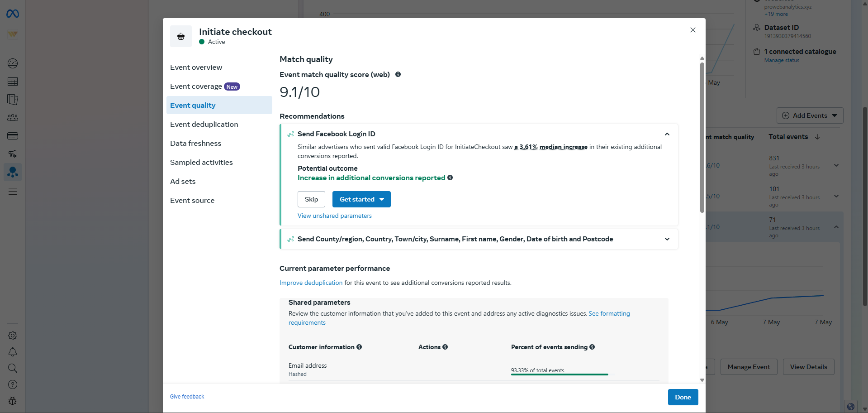Viewport: 868px width, 413px height.
Task: Click the Meta logo icon
Action: [13, 14]
